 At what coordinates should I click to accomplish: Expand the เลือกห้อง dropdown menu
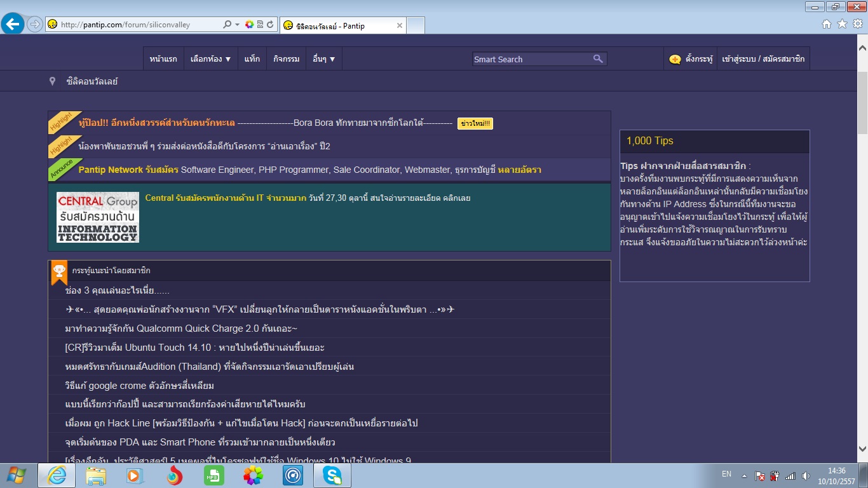tap(211, 59)
